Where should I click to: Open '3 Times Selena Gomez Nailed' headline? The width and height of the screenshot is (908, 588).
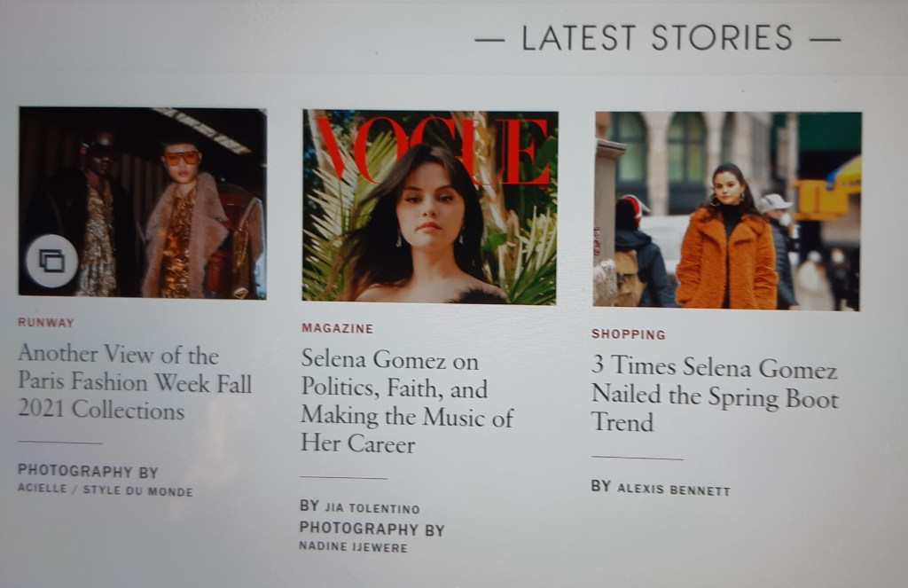tap(715, 395)
